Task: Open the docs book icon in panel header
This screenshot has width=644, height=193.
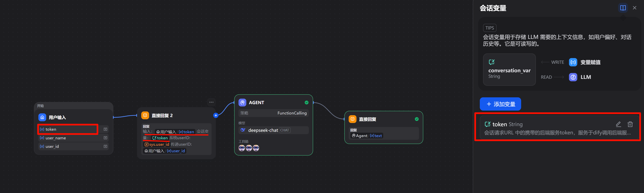Action: 623,8
